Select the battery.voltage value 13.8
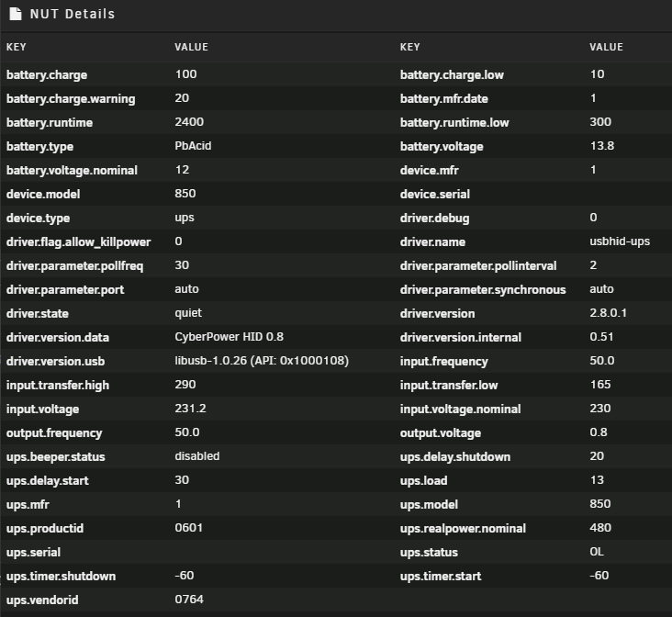The height and width of the screenshot is (617, 672). [601, 146]
